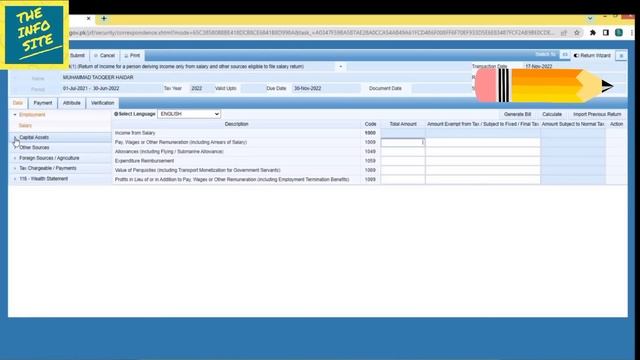Open the hamburger menu beside Return Wizard
This screenshot has height=360, width=640.
click(621, 56)
